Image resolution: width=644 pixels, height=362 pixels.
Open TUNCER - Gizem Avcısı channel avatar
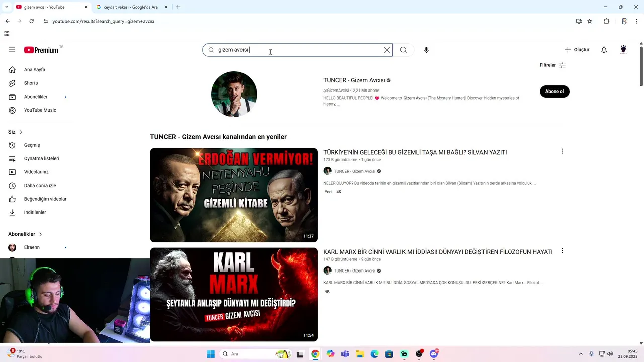coord(234,94)
